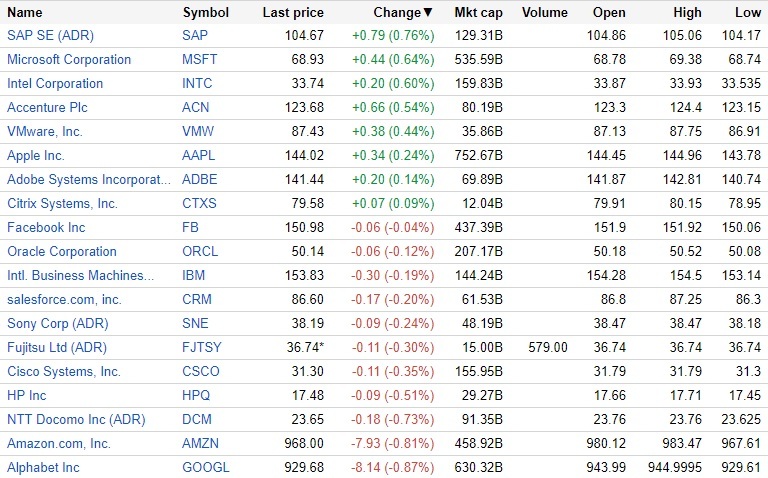Sort by Mkt cap column header
This screenshot has width=768, height=478.
pos(479,13)
